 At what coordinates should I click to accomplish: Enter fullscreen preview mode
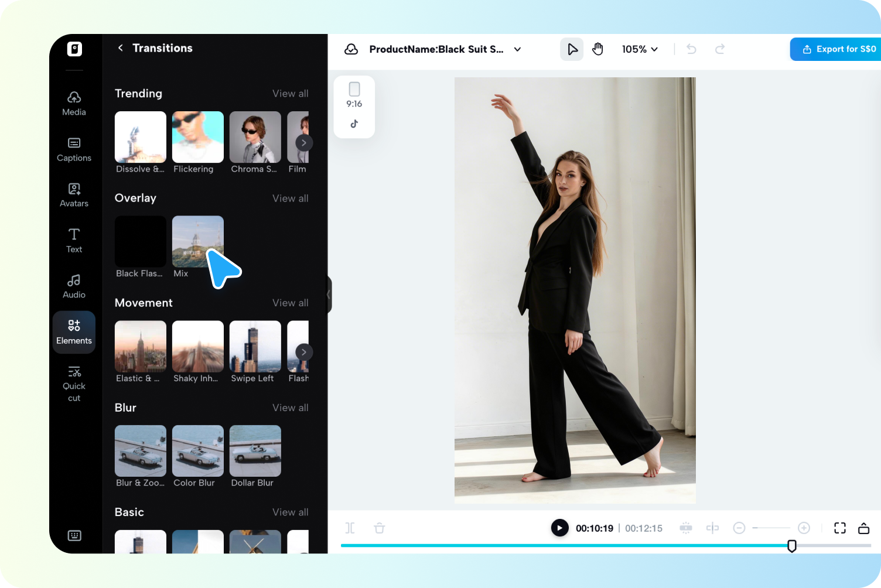tap(839, 528)
